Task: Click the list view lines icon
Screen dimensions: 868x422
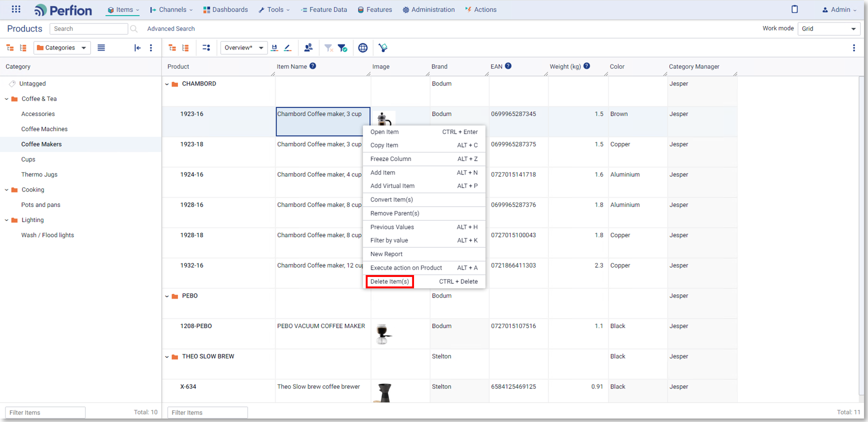Action: pyautogui.click(x=101, y=48)
